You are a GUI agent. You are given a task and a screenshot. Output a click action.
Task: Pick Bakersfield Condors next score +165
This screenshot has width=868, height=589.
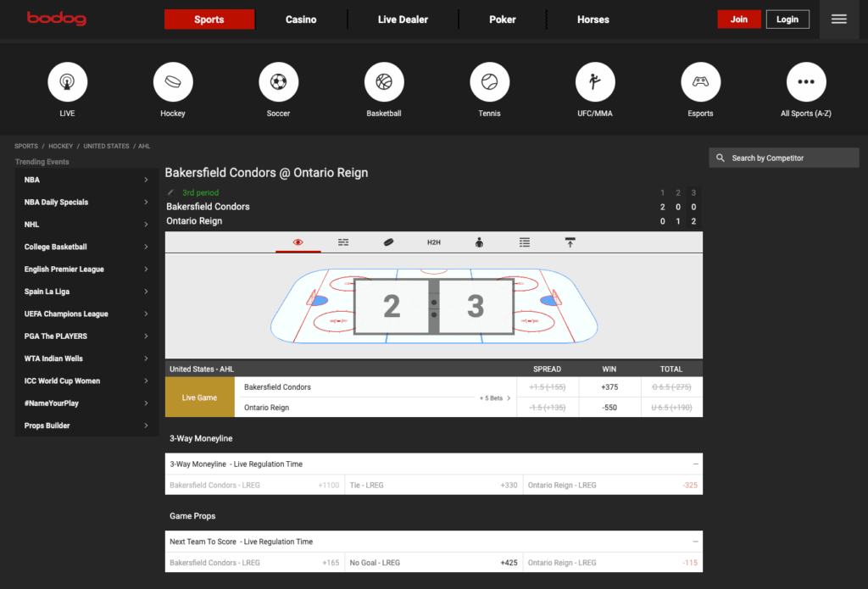pos(254,563)
